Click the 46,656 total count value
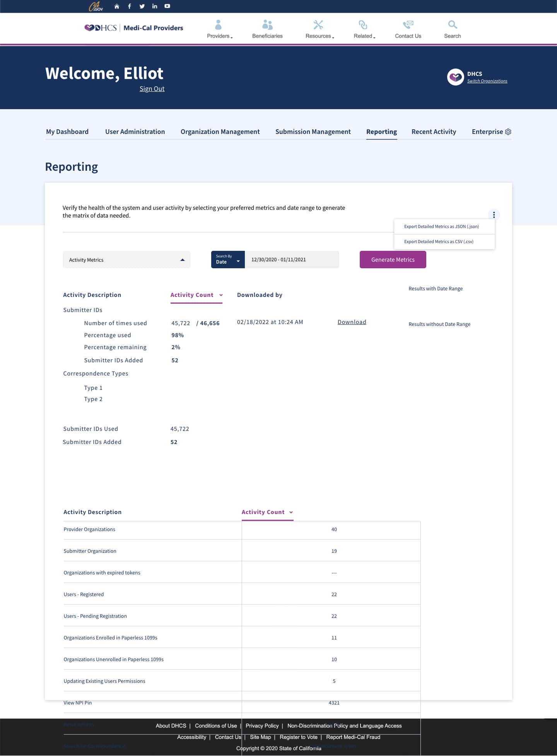Viewport: 557px width, 756px height. click(x=210, y=323)
